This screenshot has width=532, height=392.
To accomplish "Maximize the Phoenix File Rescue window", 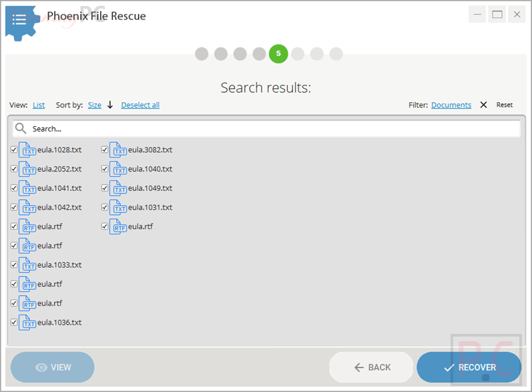I will pyautogui.click(x=497, y=14).
